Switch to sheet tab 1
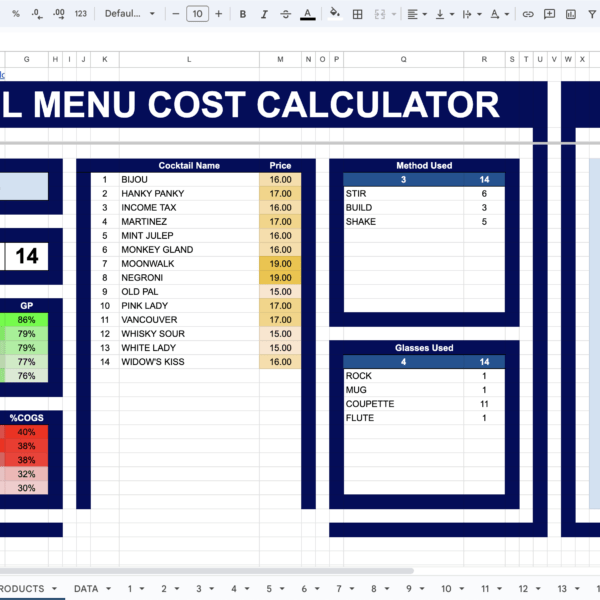The height and width of the screenshot is (600, 600). pyautogui.click(x=130, y=589)
